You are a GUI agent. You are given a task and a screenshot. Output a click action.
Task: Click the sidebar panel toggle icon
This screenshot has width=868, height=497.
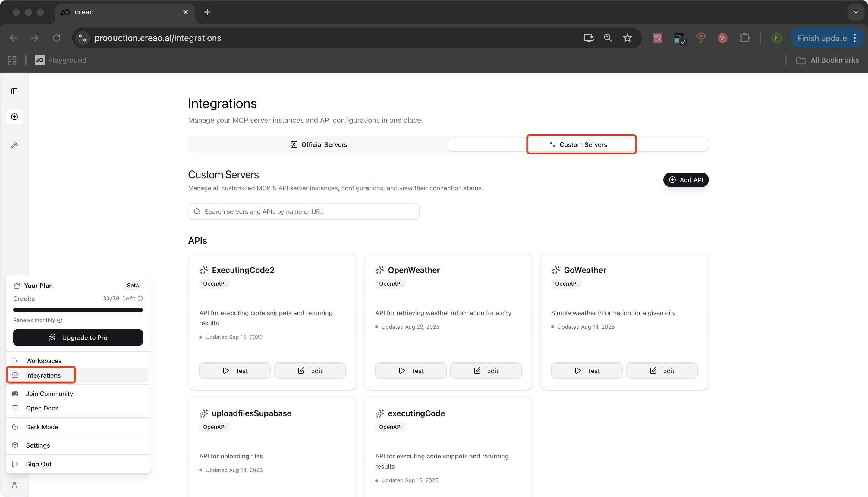(x=14, y=91)
